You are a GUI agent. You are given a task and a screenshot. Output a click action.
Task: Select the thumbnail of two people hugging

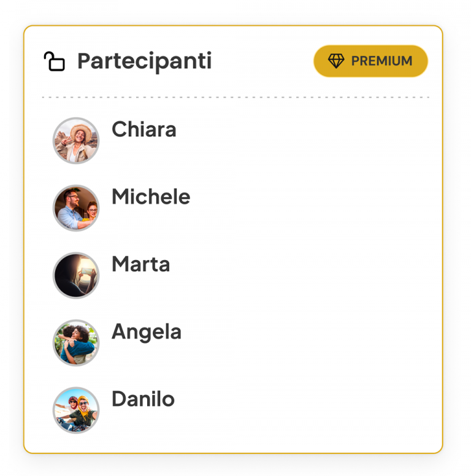point(76,343)
